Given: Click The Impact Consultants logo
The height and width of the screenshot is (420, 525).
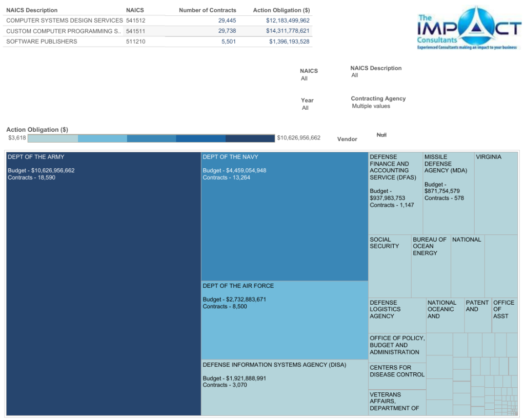Looking at the screenshot, I should click(469, 29).
